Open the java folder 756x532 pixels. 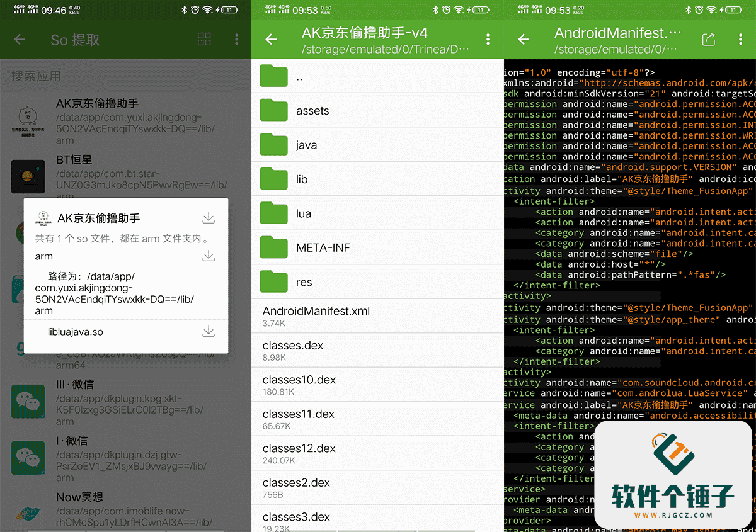point(377,145)
